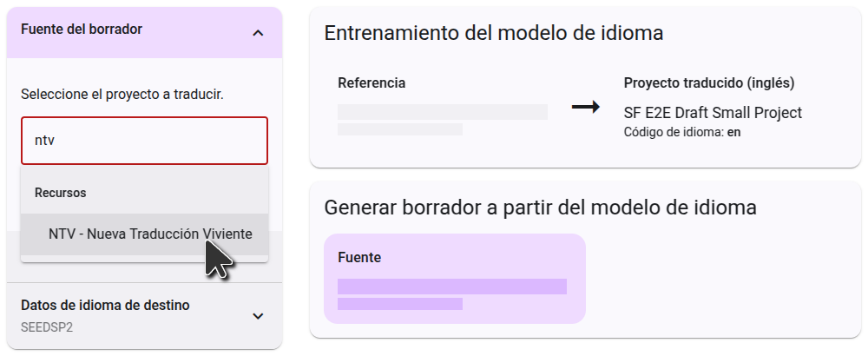Image resolution: width=868 pixels, height=356 pixels.
Task: Click the Referencia label
Action: tap(372, 83)
